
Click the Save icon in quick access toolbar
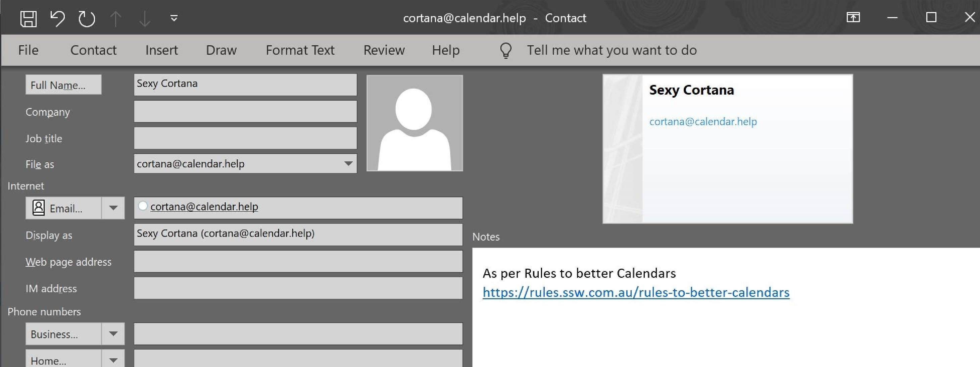click(28, 18)
